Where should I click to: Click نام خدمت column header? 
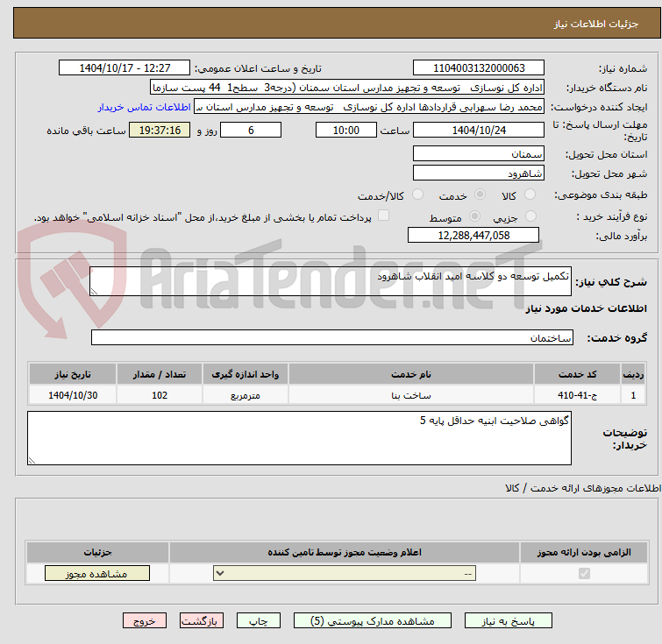tap(411, 374)
